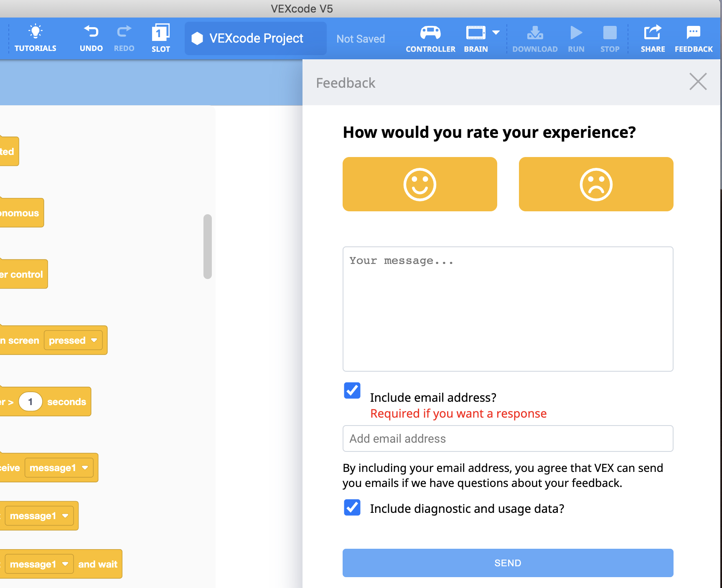722x588 pixels.
Task: Open the Share icon in toolbar
Action: click(653, 33)
